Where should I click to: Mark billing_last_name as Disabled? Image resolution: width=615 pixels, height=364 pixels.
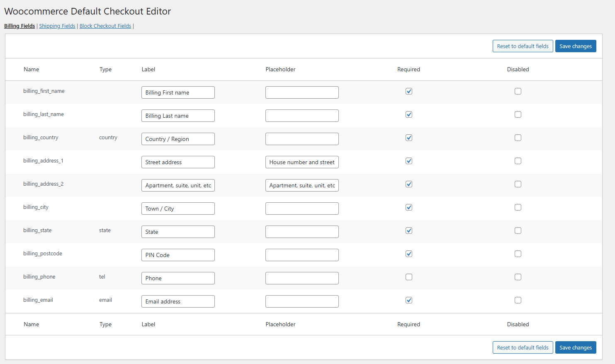(x=518, y=114)
